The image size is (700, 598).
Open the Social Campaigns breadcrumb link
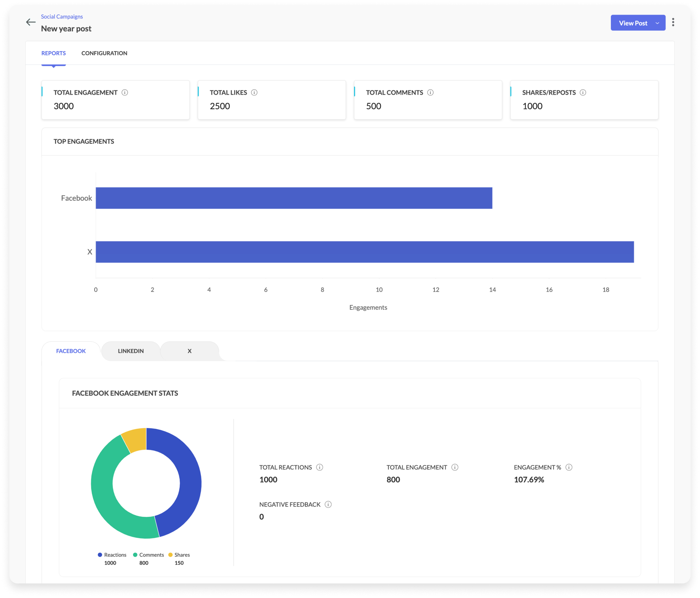coord(62,17)
